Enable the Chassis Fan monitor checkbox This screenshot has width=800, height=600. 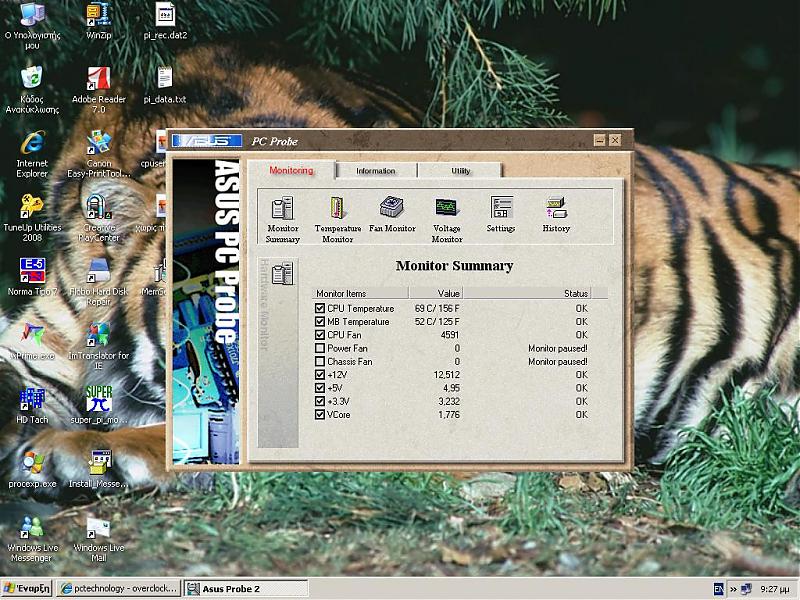pyautogui.click(x=320, y=361)
